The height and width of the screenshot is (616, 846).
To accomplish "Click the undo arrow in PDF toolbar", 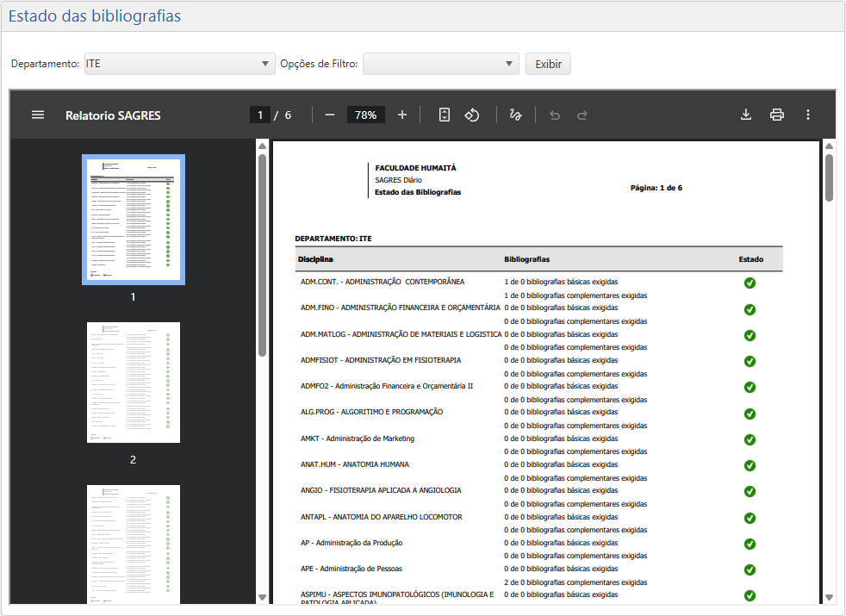I will pyautogui.click(x=555, y=115).
